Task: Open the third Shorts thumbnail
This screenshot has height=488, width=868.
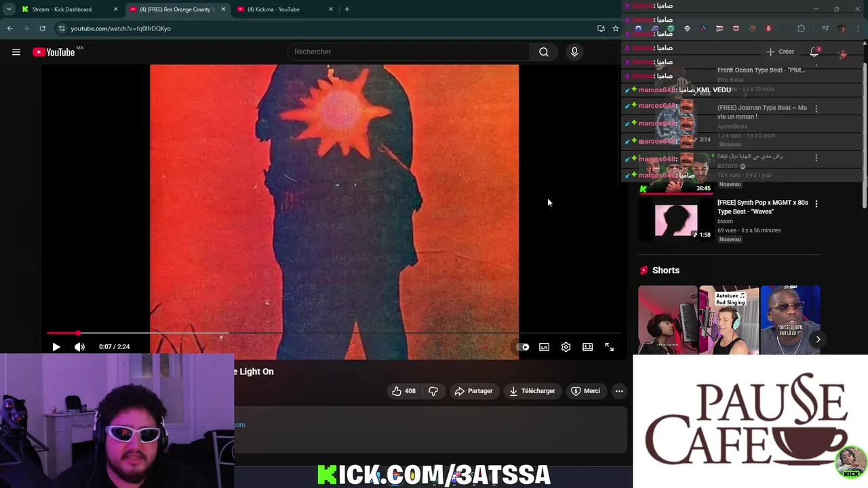Action: pyautogui.click(x=790, y=320)
